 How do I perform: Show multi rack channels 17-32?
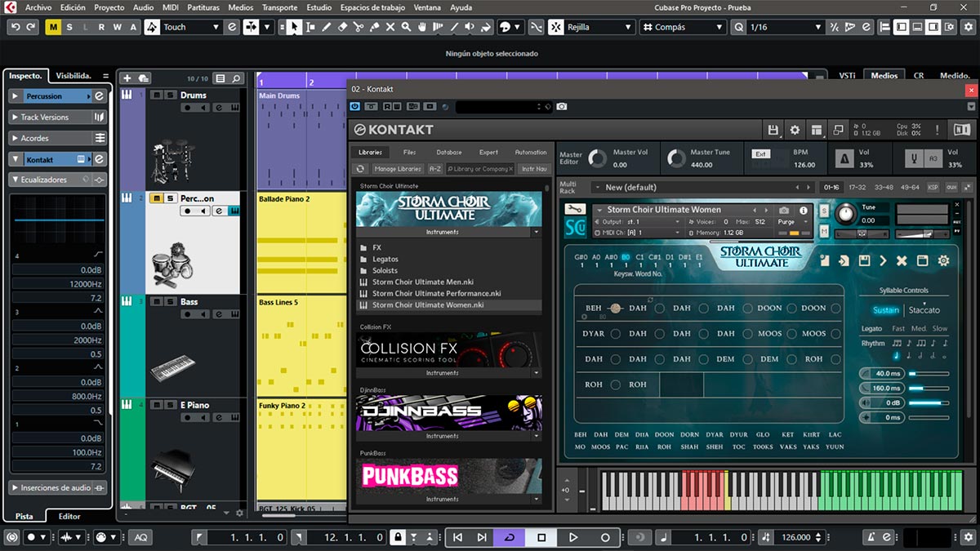[x=857, y=187]
